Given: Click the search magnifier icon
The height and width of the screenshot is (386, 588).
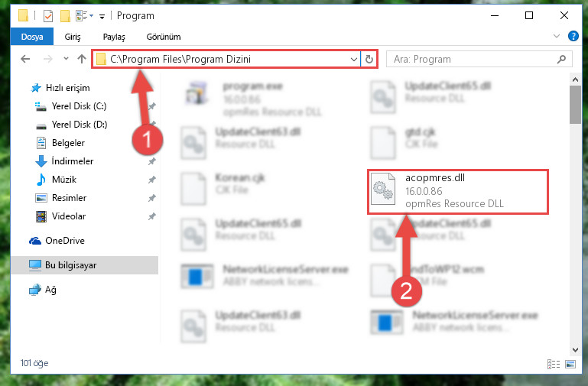Looking at the screenshot, I should 561,59.
